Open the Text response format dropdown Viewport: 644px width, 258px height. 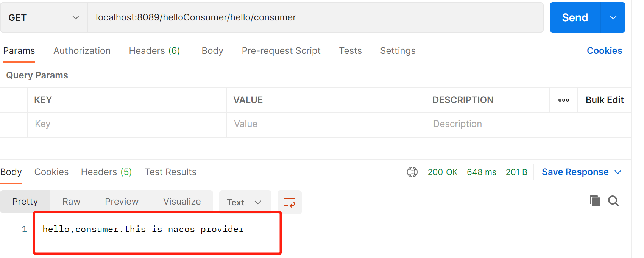click(x=245, y=202)
